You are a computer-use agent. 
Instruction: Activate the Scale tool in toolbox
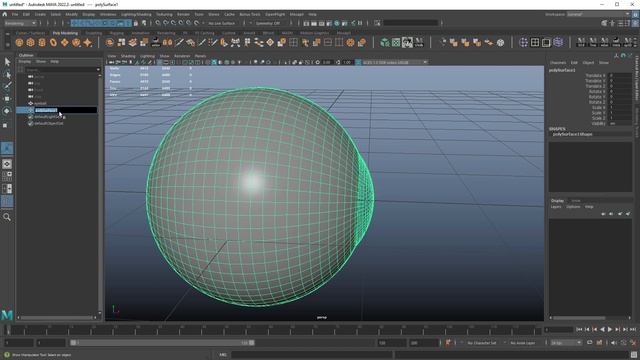[x=5, y=125]
